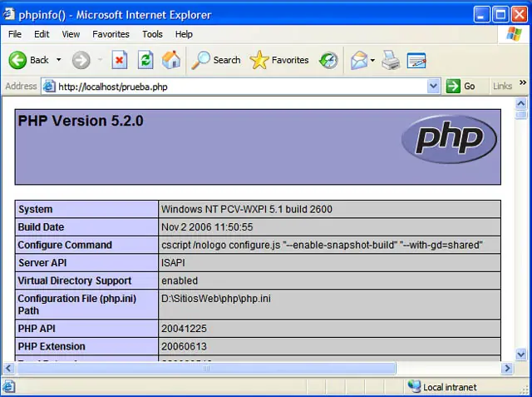Click the Go button

(461, 87)
